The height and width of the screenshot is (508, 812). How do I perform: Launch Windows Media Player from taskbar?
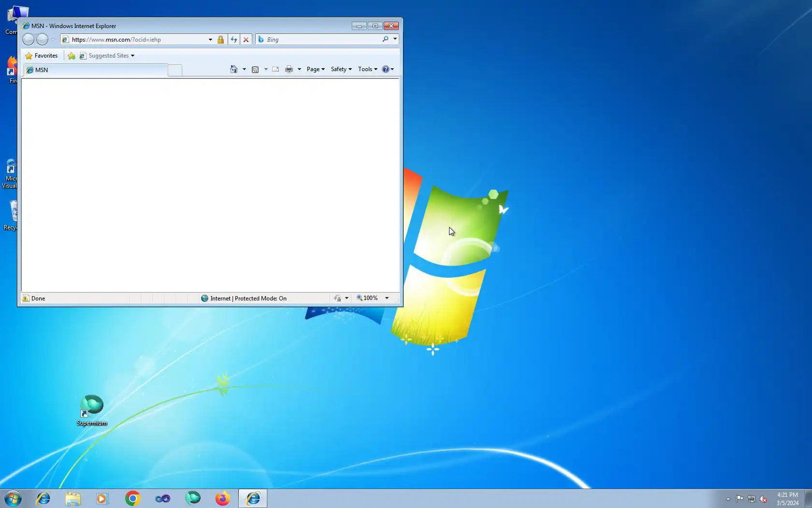coord(102,498)
